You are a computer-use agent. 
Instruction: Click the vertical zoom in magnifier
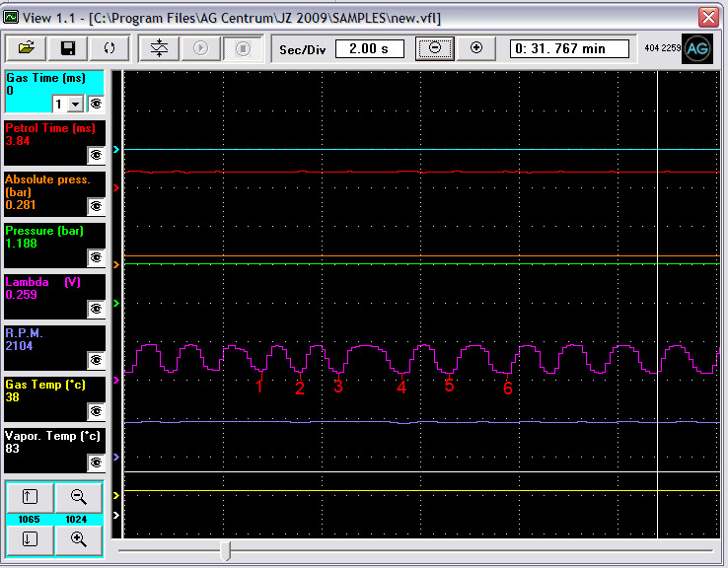pyautogui.click(x=79, y=538)
